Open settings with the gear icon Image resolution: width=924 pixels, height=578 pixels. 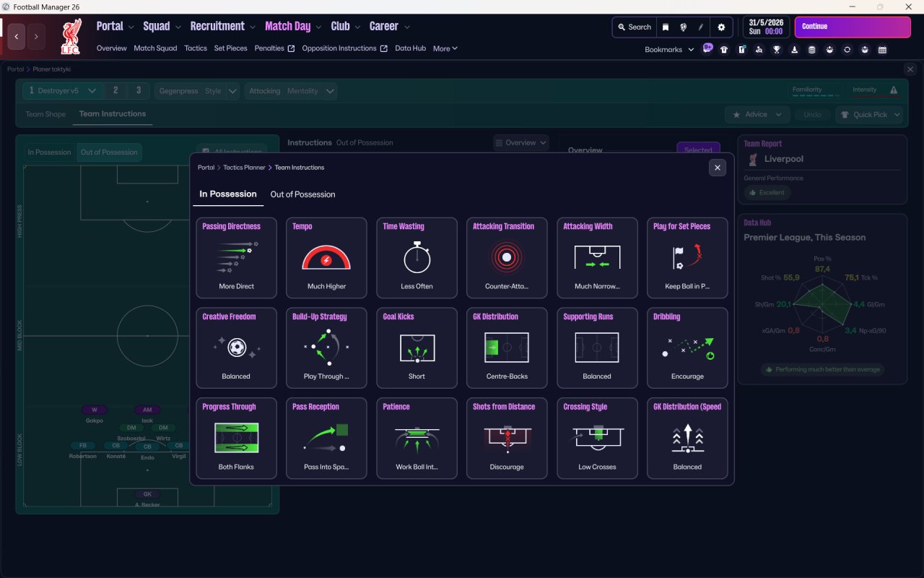point(721,27)
